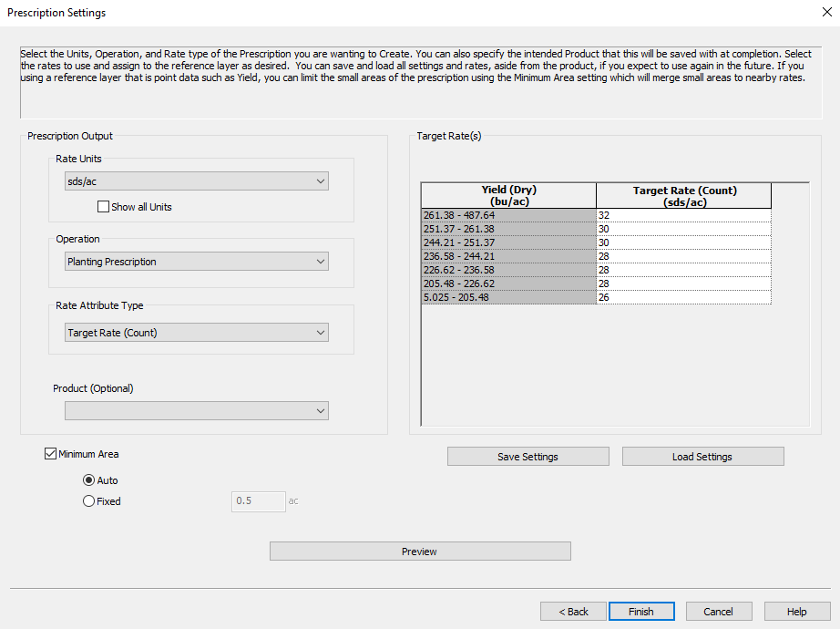Enable the Show all Units checkbox

pos(104,206)
